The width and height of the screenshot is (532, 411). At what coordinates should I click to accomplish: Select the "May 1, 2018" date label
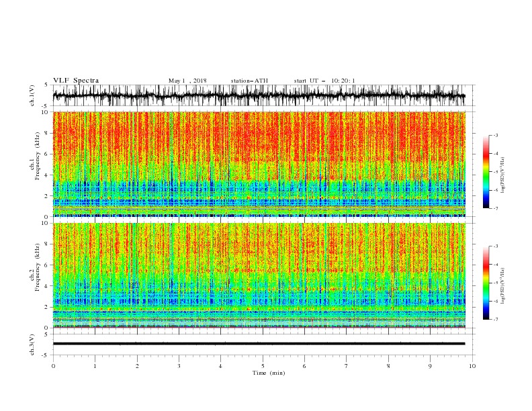point(187,81)
